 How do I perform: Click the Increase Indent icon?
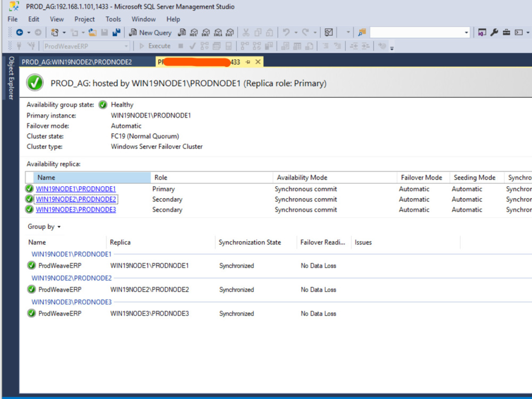366,46
